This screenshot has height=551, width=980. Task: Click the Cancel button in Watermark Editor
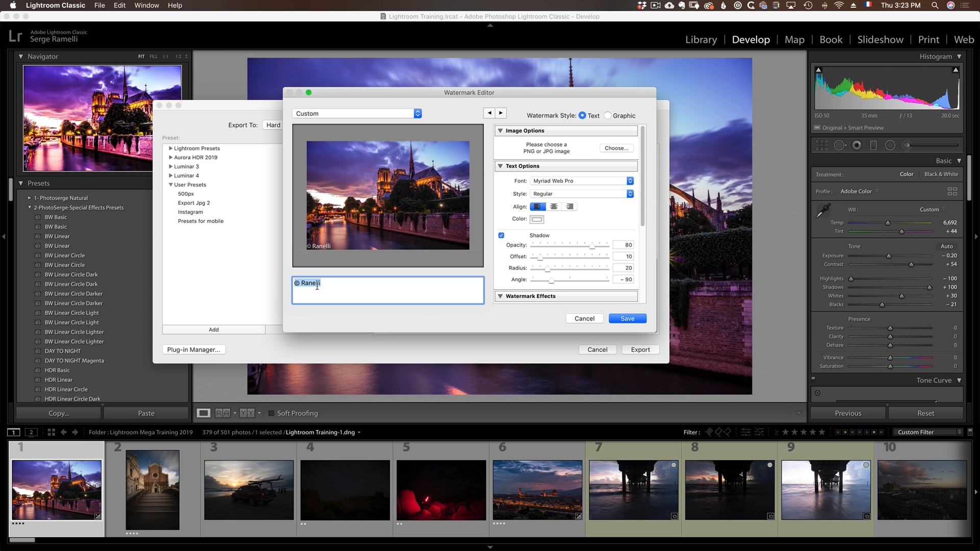coord(584,318)
